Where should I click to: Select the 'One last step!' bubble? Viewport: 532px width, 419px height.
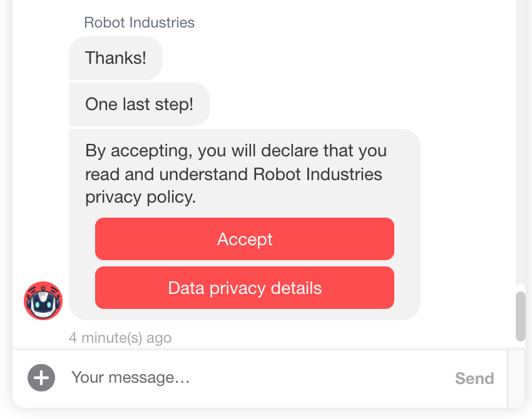(139, 104)
